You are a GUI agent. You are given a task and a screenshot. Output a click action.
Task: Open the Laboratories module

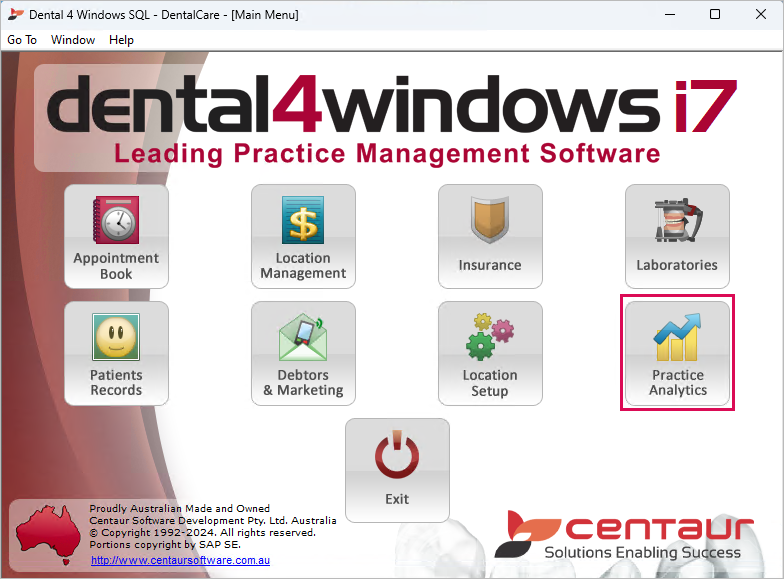pos(677,236)
